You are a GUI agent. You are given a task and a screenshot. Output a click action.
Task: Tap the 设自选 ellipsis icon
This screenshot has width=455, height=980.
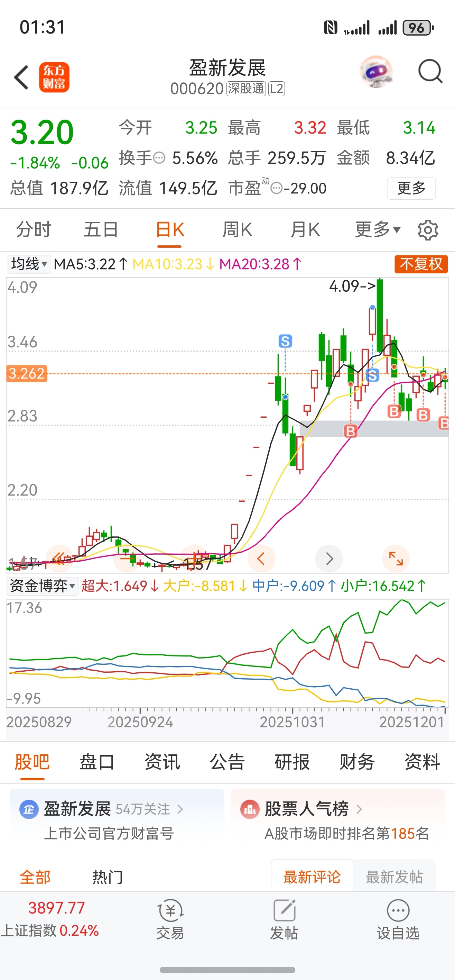(x=398, y=910)
